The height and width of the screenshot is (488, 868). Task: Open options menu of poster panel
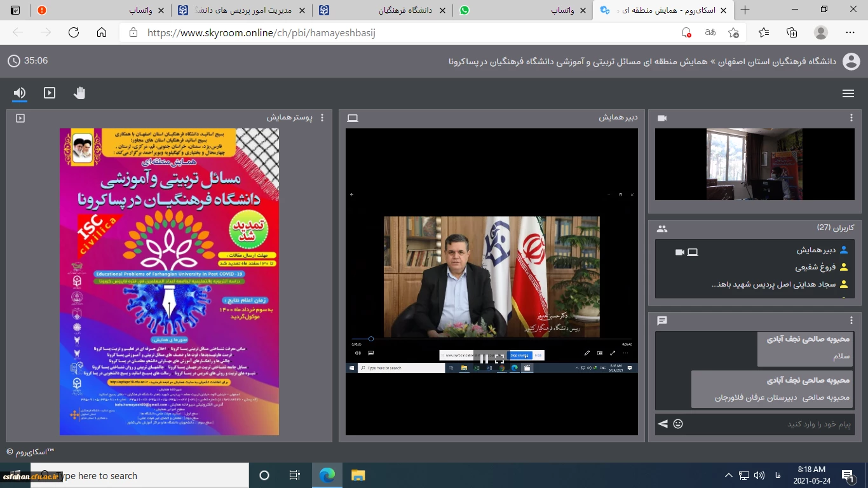(x=322, y=118)
